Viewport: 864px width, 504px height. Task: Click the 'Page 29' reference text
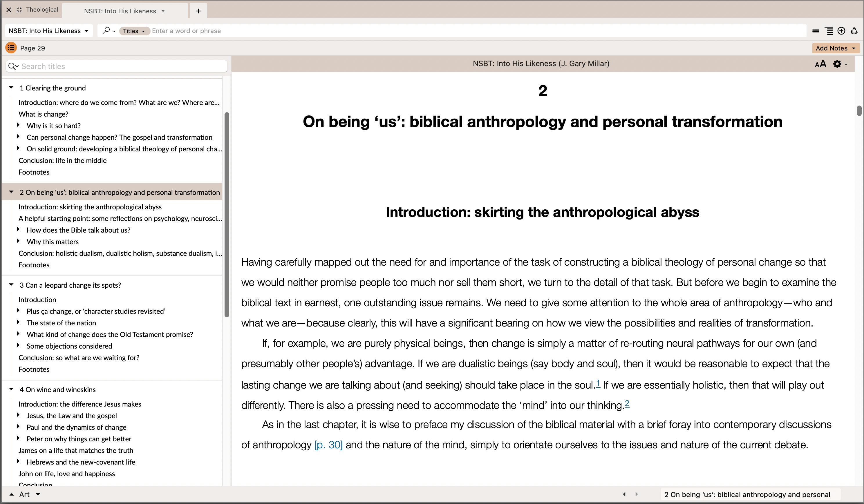pyautogui.click(x=32, y=48)
